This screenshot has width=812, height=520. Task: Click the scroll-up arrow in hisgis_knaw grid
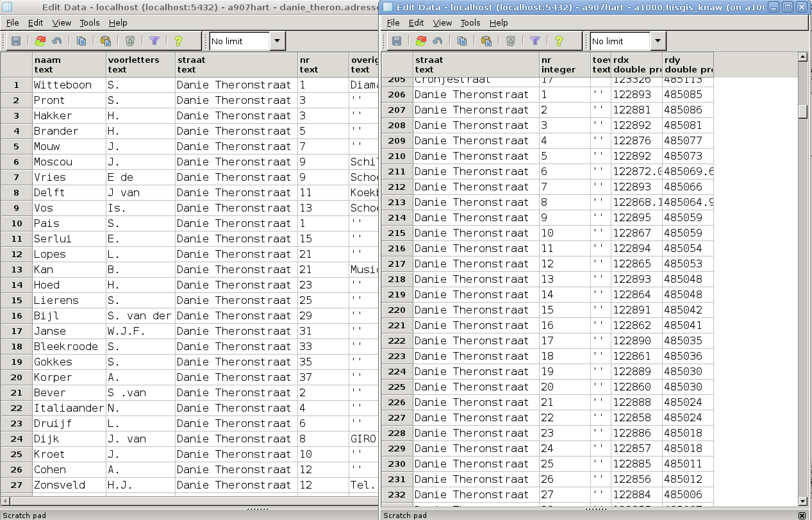pyautogui.click(x=802, y=57)
